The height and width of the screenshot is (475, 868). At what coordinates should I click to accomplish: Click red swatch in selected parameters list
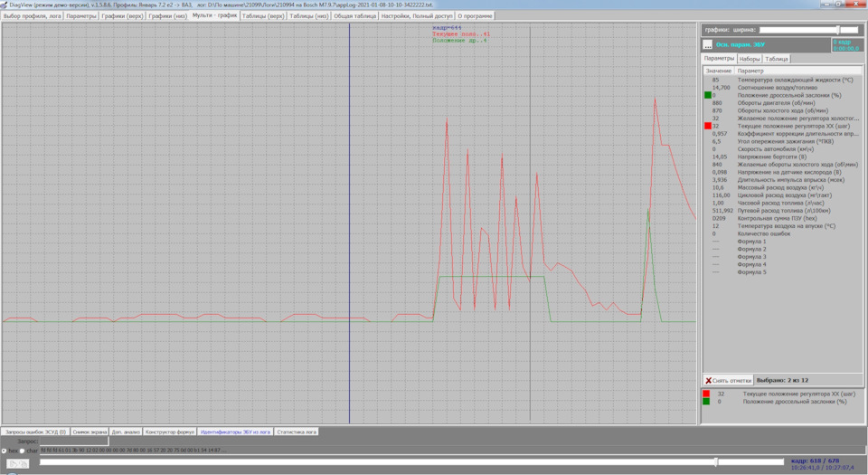706,394
